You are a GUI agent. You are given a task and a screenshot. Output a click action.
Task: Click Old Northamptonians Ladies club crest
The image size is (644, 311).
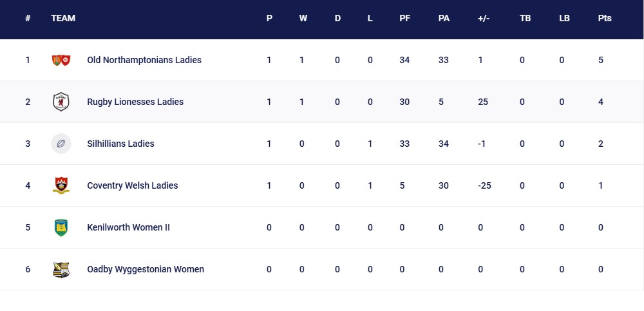pyautogui.click(x=61, y=60)
